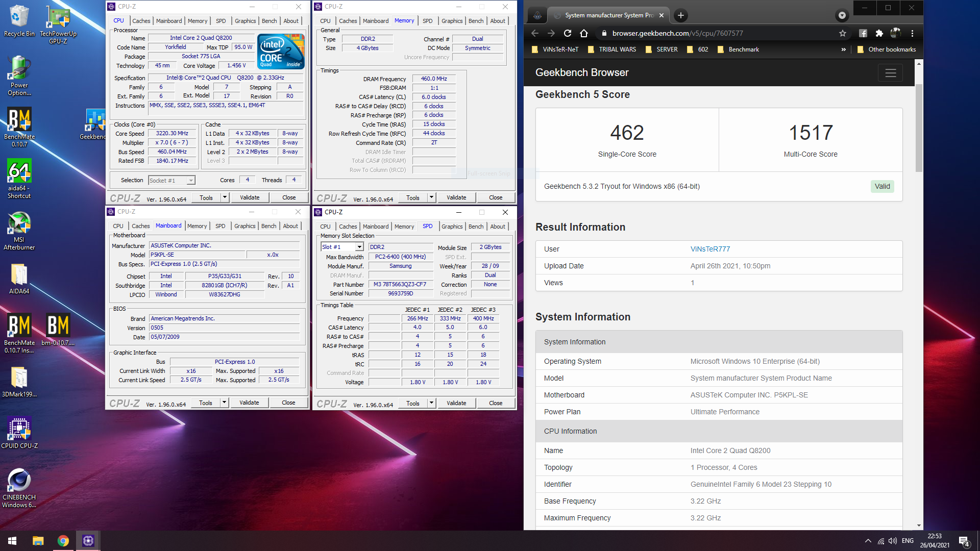Click Close button in the Memory tab window
Image resolution: width=980 pixels, height=551 pixels.
click(496, 197)
